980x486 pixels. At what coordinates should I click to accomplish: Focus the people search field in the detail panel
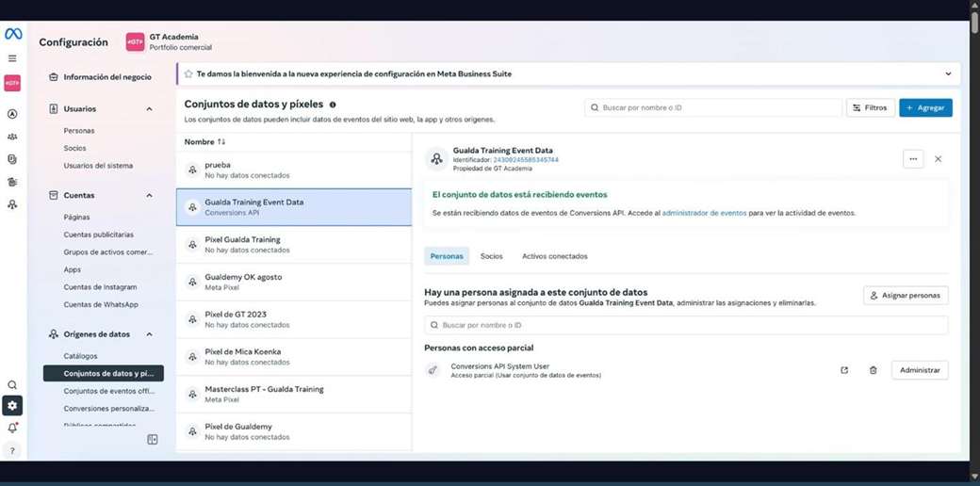point(686,325)
